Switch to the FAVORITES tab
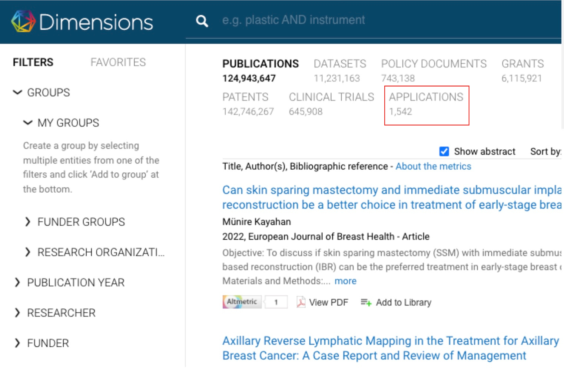The width and height of the screenshot is (564, 392). pyautogui.click(x=118, y=62)
